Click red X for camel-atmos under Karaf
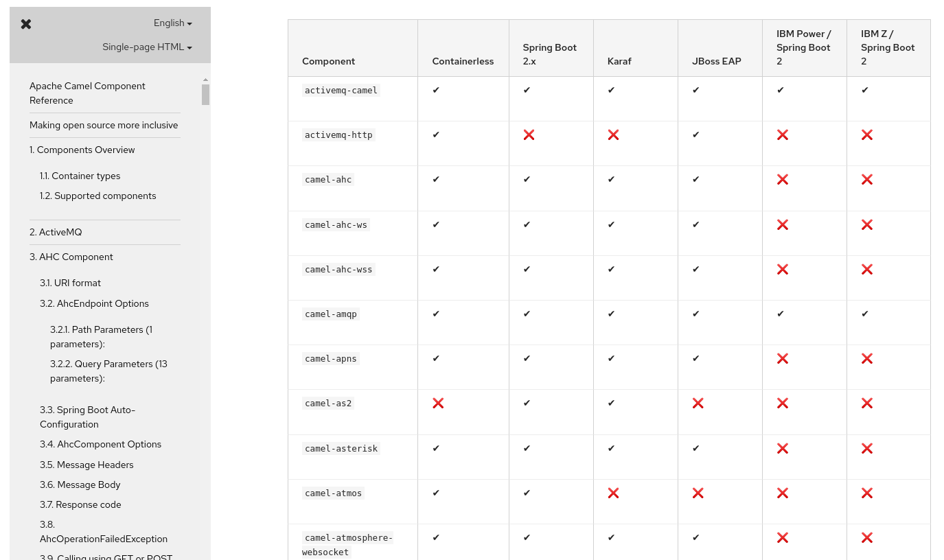The width and height of the screenshot is (944, 560). coord(613,493)
